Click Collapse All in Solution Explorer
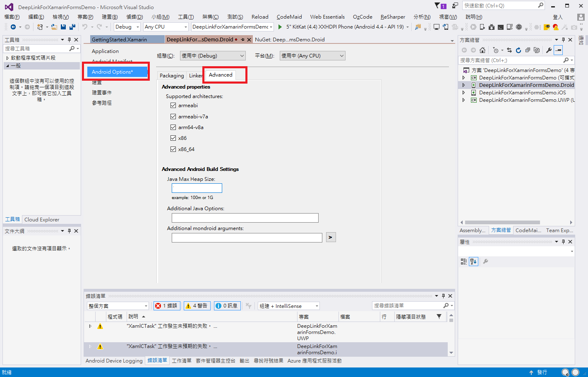Screen dimensions: 588x377 [528, 50]
